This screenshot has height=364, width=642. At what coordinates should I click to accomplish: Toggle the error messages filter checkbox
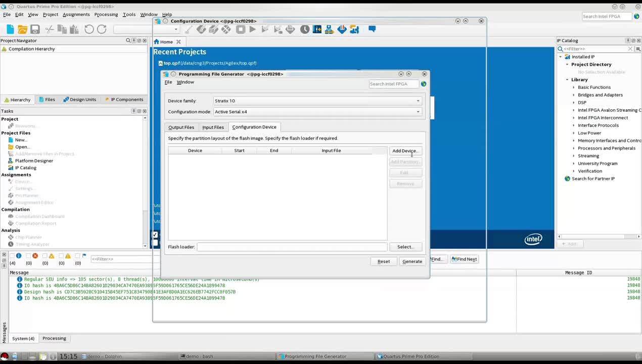29,256
